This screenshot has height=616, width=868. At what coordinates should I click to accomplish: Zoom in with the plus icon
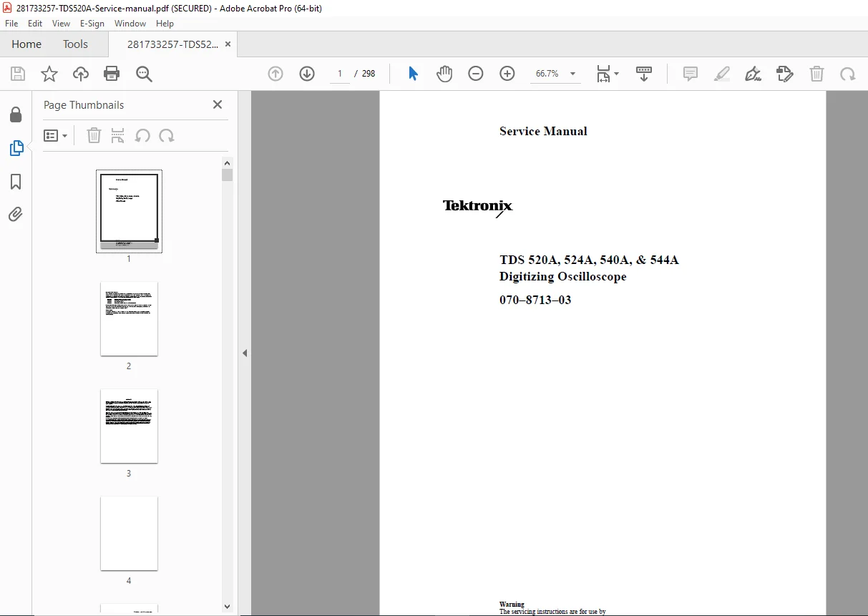(507, 74)
